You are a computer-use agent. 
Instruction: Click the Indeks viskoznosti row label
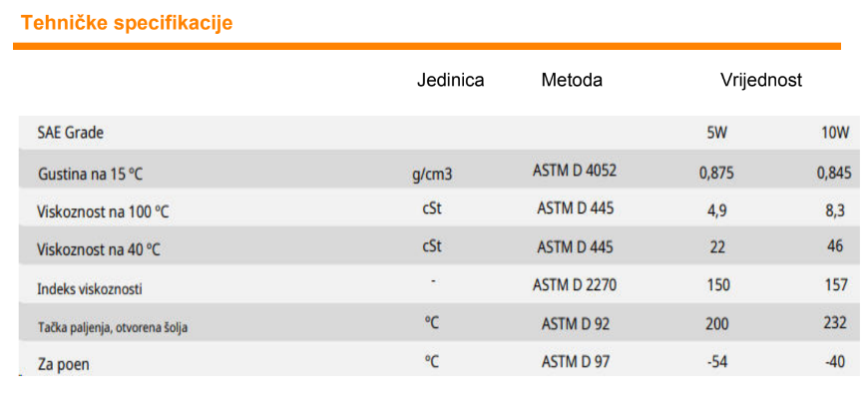(89, 288)
